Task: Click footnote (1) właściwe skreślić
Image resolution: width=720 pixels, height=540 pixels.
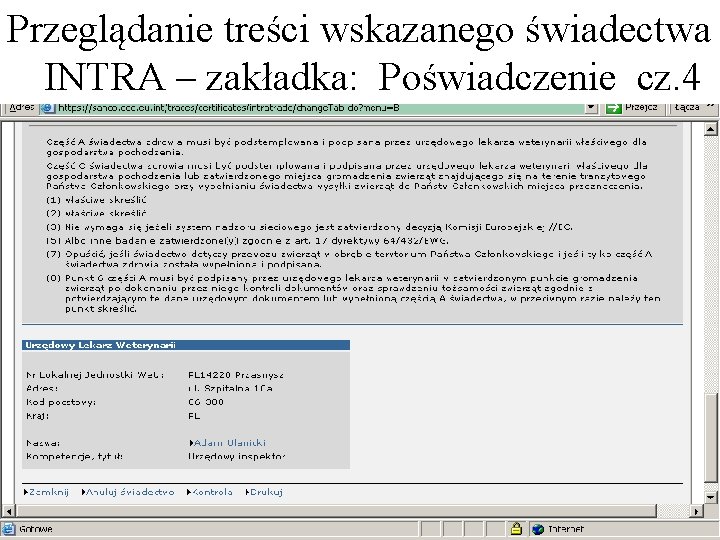Action: [96, 200]
